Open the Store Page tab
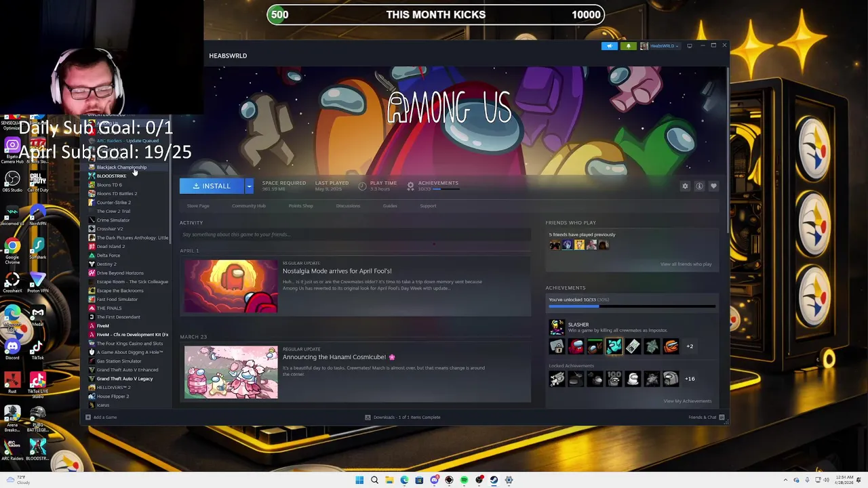The width and height of the screenshot is (868, 488). 198,206
